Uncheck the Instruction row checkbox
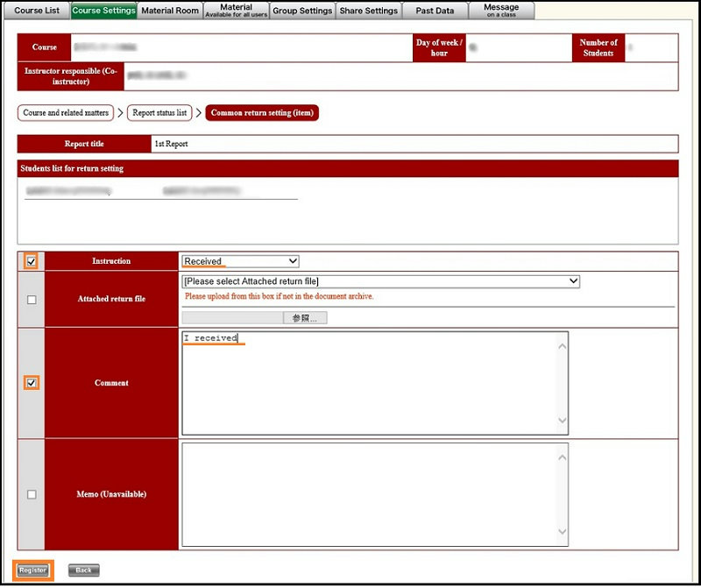The image size is (701, 588). click(32, 261)
